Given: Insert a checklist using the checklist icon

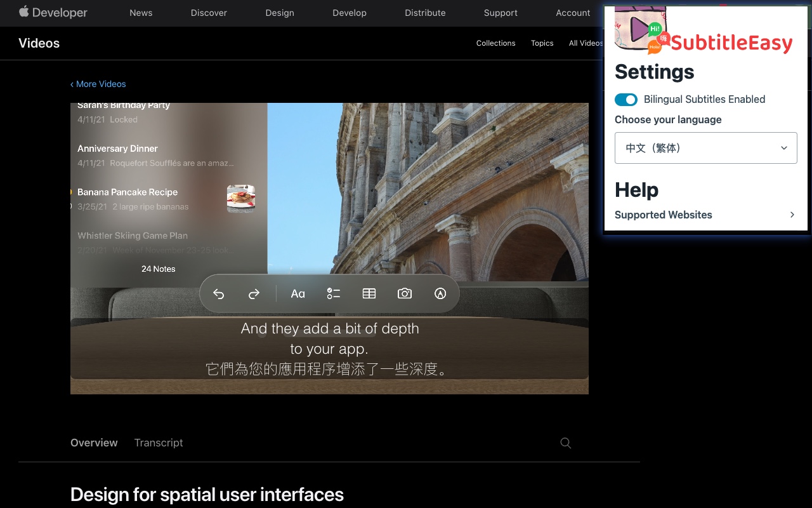Looking at the screenshot, I should 333,293.
